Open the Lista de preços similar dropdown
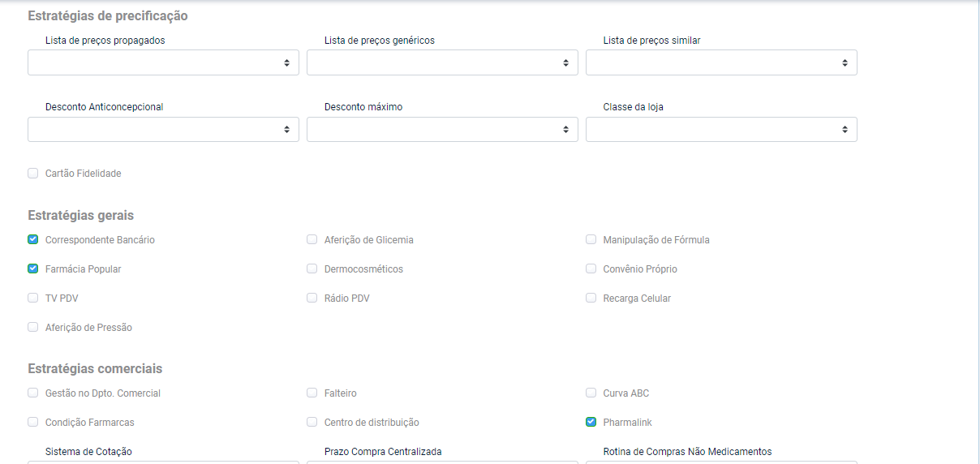 pos(721,62)
